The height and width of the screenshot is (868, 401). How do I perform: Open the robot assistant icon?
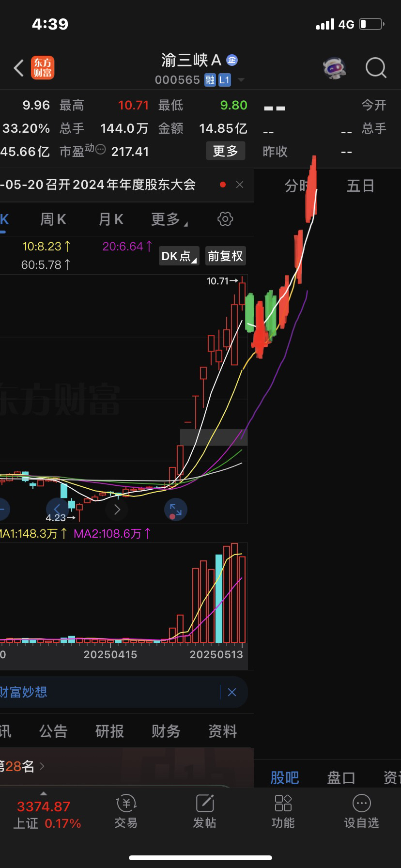click(334, 68)
